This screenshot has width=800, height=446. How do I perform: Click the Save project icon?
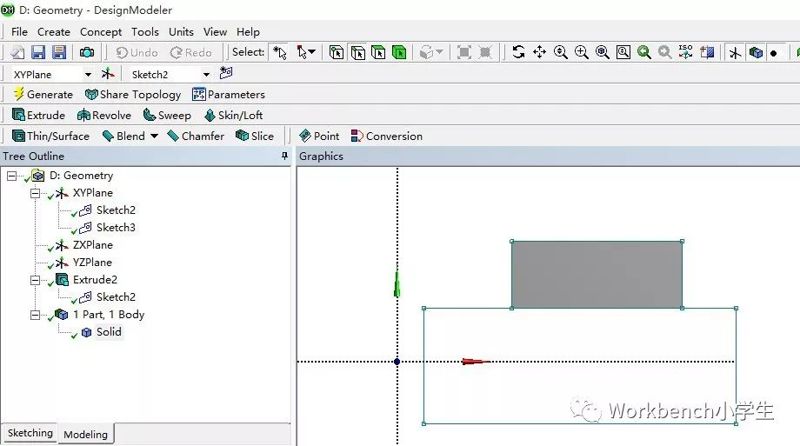[x=38, y=52]
